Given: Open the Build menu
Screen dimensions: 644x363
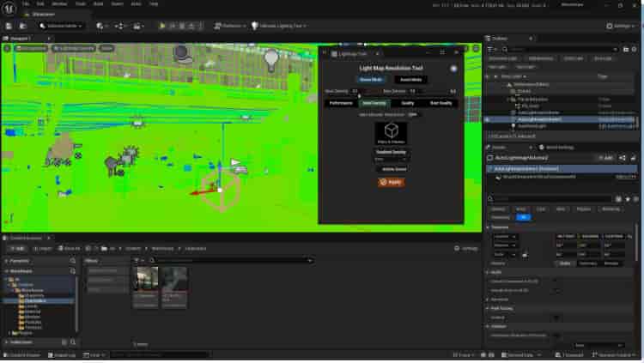Looking at the screenshot, I should point(99,3).
